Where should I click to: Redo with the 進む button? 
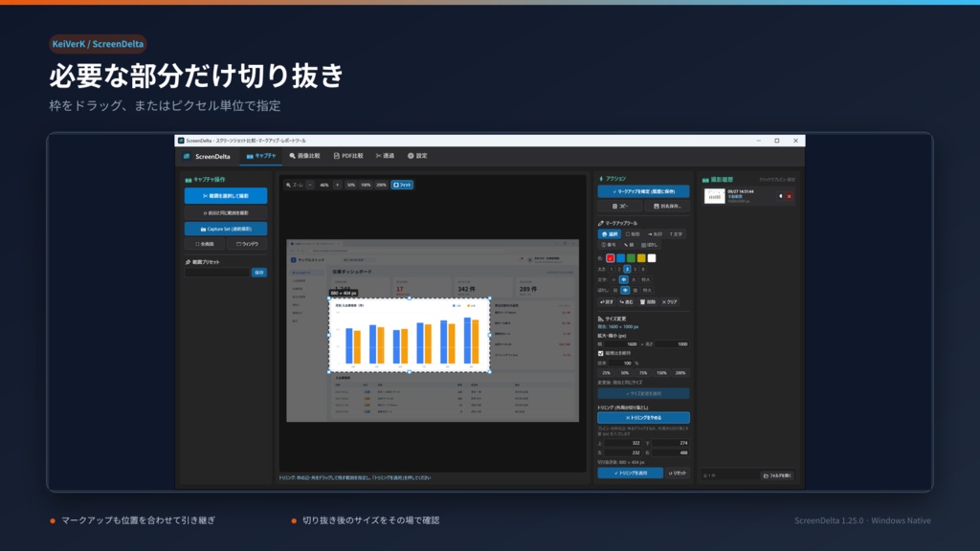626,301
